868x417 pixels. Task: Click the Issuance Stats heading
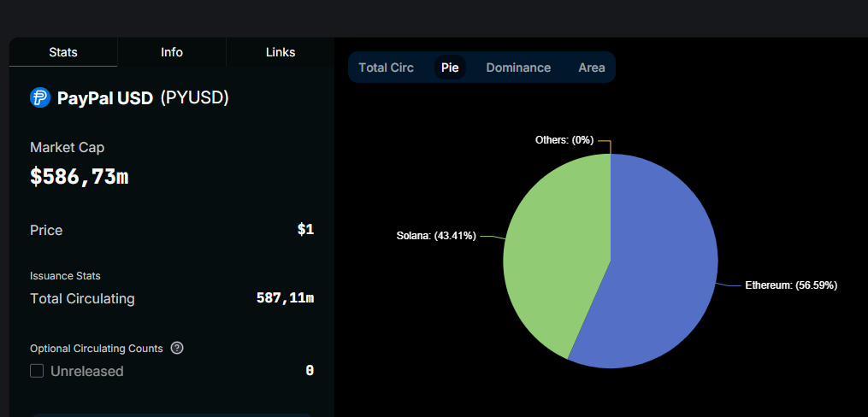65,275
